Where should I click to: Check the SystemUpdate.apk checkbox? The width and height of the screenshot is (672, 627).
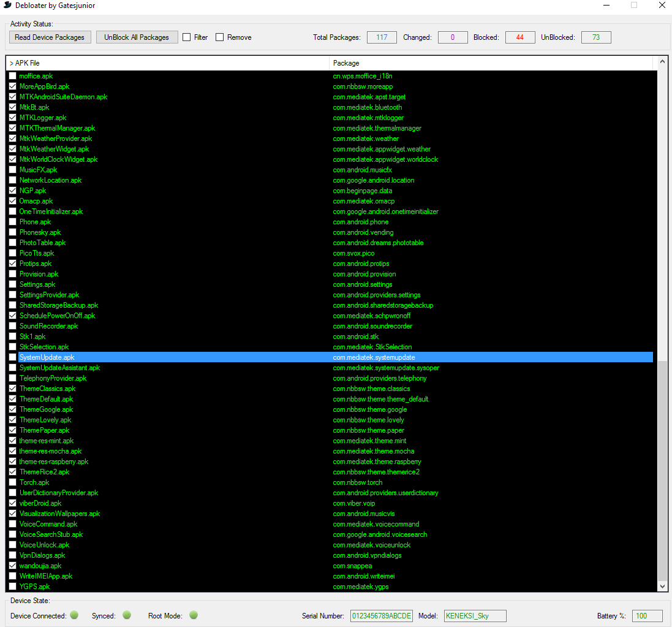click(12, 357)
